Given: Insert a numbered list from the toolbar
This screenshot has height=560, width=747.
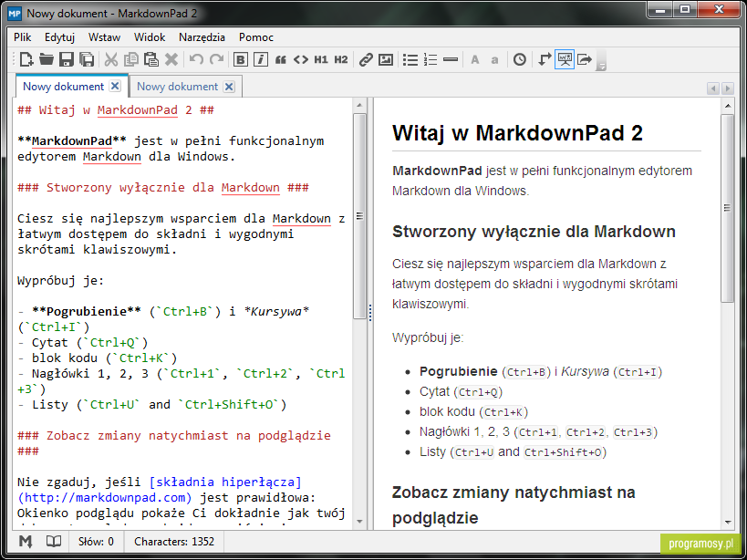Looking at the screenshot, I should tap(431, 59).
